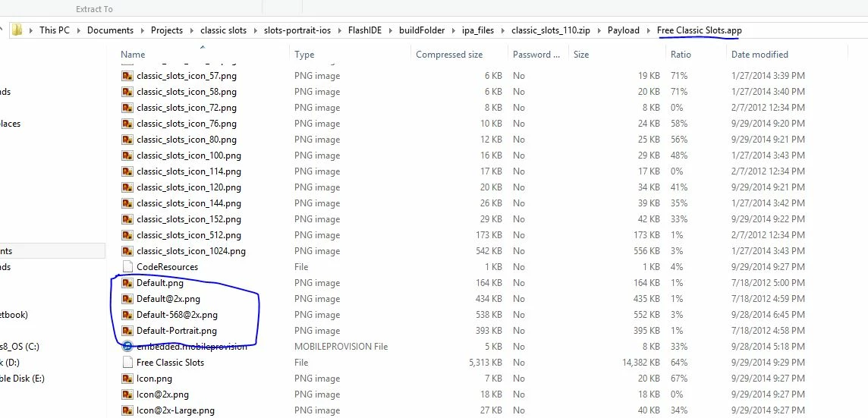
Task: Go to This PC in the address bar
Action: 55,30
